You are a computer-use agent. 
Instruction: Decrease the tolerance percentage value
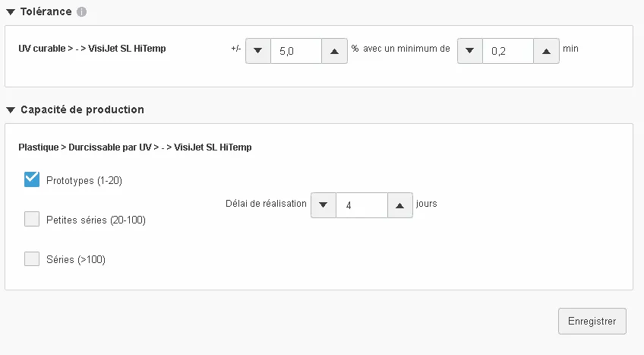[257, 50]
